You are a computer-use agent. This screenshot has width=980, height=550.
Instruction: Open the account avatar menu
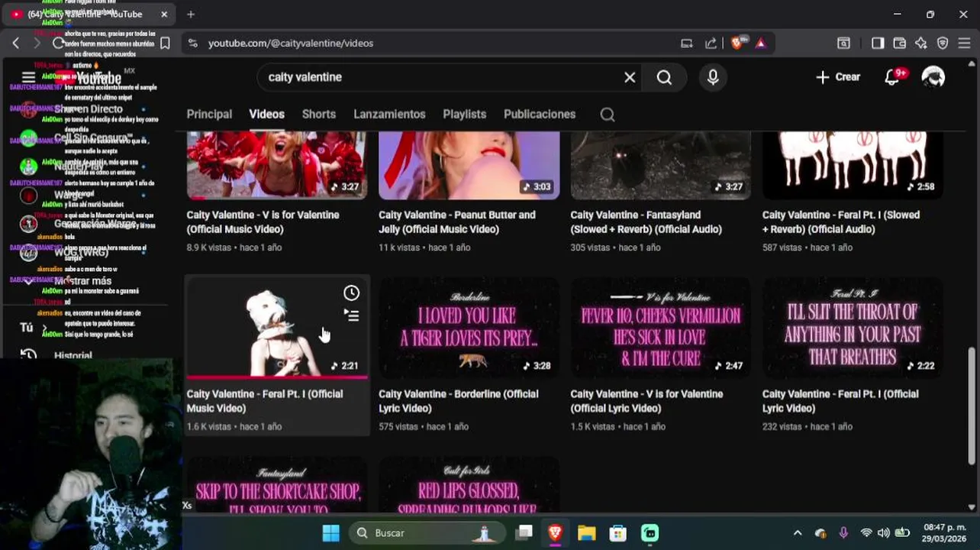pyautogui.click(x=933, y=77)
